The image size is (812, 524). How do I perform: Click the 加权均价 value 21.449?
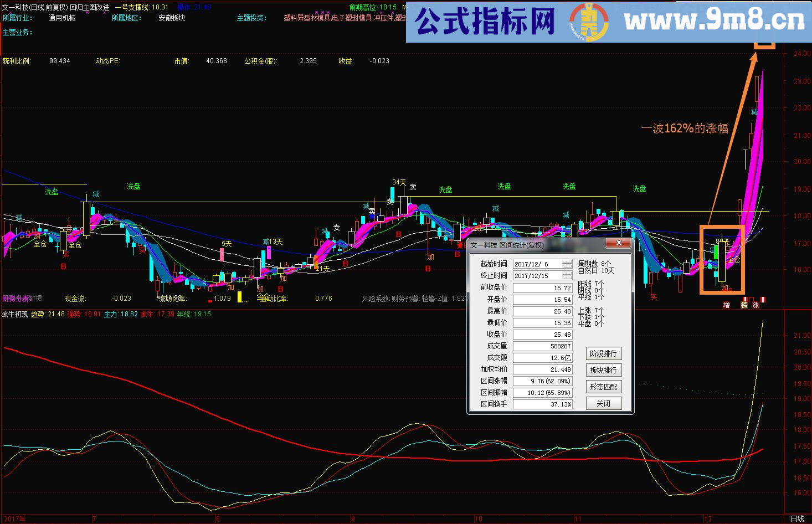point(542,369)
